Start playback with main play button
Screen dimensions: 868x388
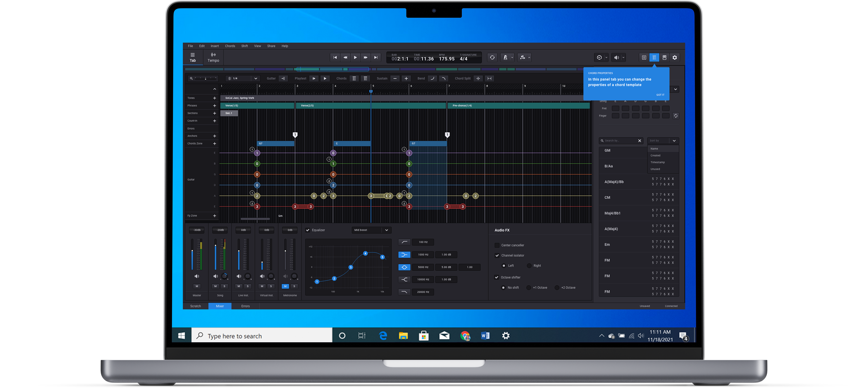click(x=355, y=58)
